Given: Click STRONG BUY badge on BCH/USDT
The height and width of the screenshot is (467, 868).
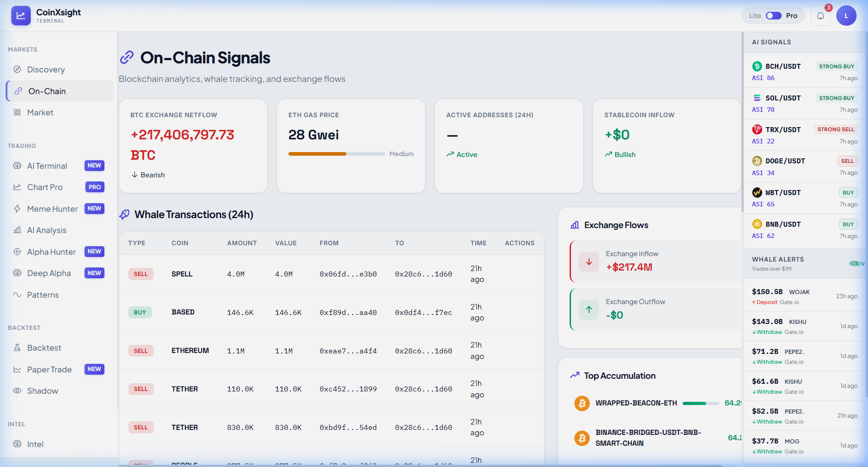Looking at the screenshot, I should [x=836, y=67].
